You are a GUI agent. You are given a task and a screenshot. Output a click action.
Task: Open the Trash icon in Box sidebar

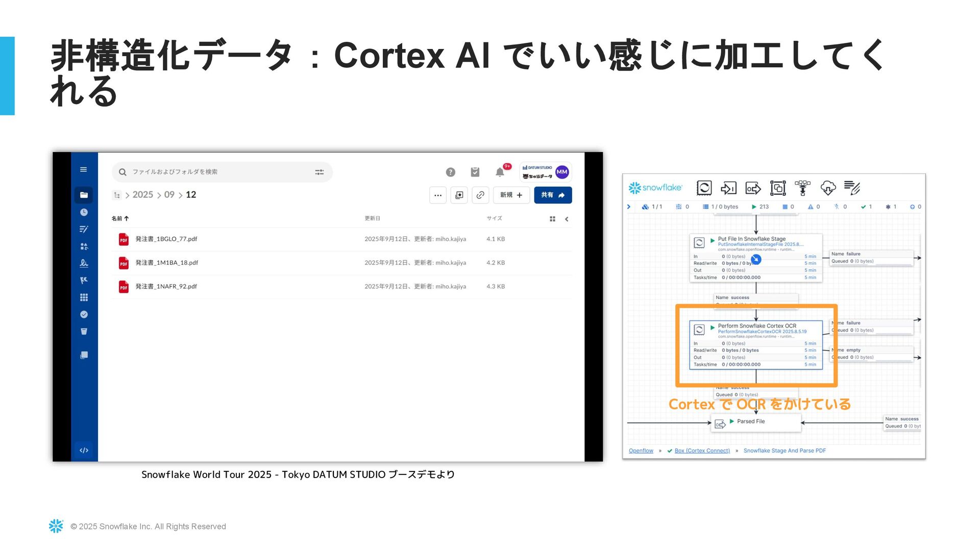(84, 332)
